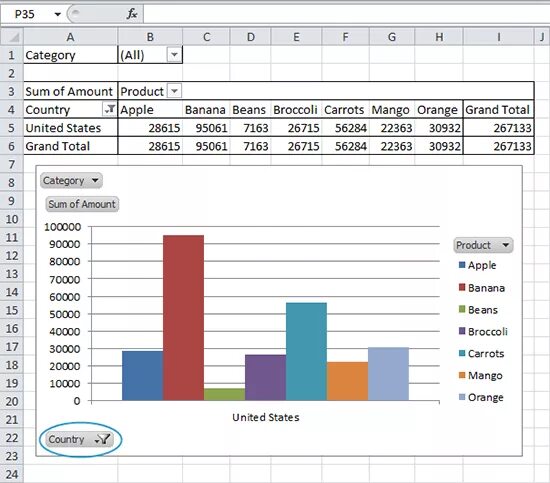Select the Carrots column header cell

coord(345,110)
